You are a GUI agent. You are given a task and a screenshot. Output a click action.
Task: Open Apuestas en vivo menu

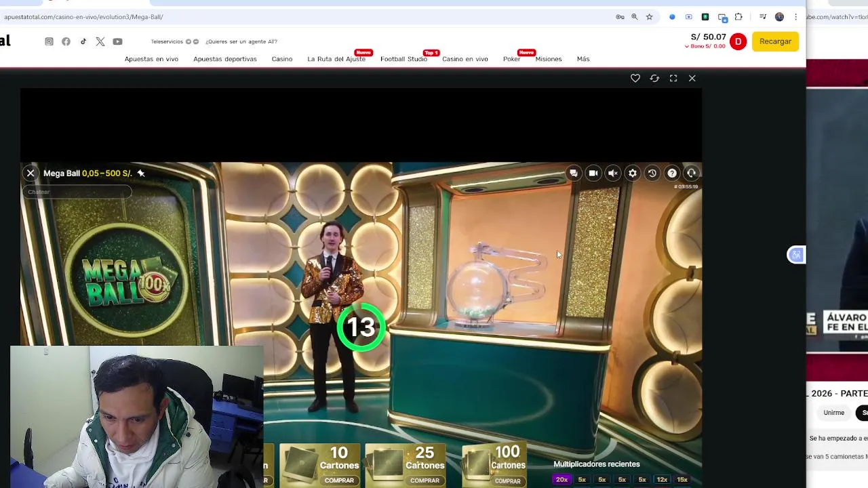(151, 59)
